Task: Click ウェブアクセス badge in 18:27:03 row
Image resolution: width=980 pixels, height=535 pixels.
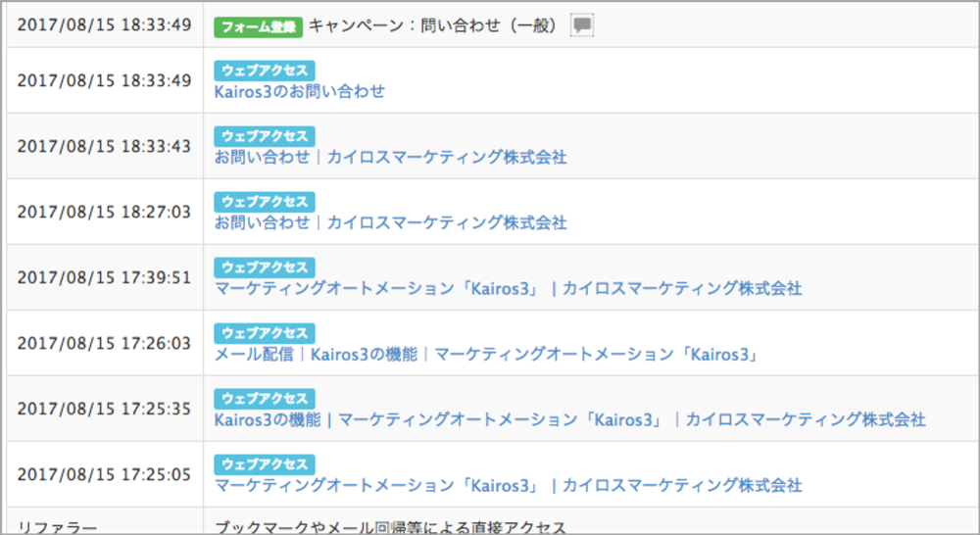Action: click(265, 202)
